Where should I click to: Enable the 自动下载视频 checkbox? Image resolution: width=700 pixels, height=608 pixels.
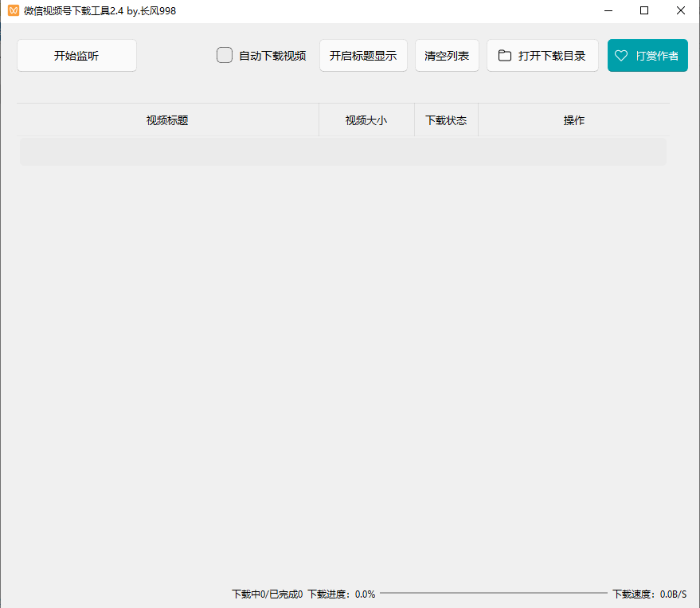pos(225,56)
